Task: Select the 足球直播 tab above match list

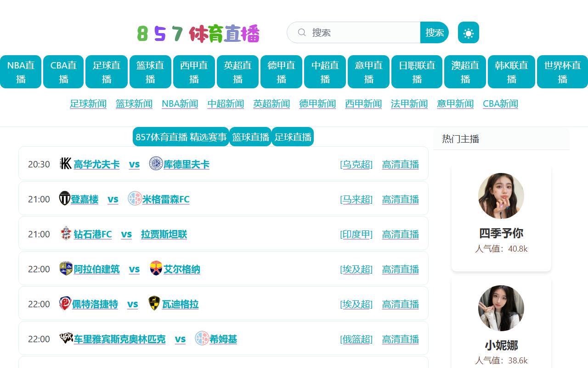Action: coord(293,137)
